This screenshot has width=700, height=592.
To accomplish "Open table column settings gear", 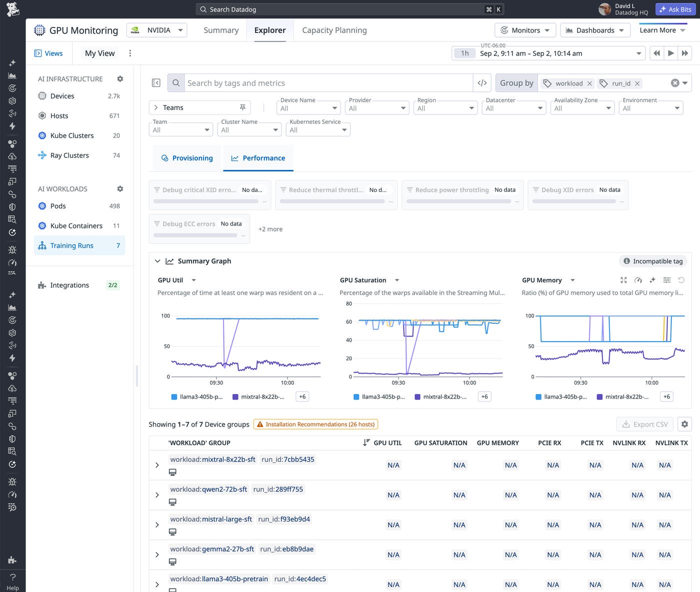I will tap(684, 424).
